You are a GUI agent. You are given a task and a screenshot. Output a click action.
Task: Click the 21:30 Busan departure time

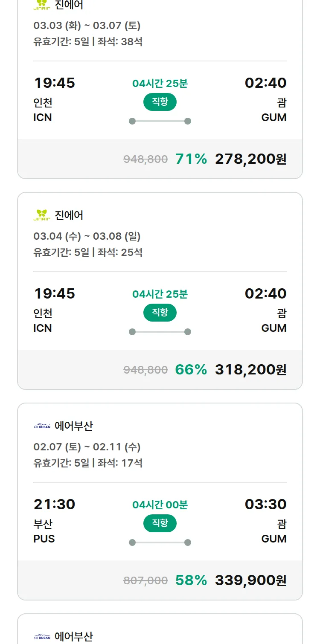(54, 504)
